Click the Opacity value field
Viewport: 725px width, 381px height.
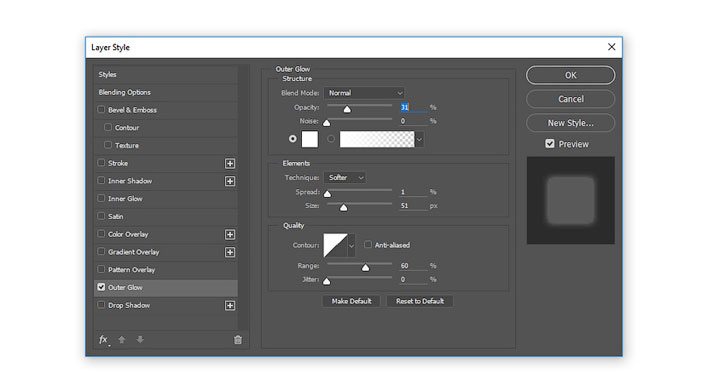point(413,107)
